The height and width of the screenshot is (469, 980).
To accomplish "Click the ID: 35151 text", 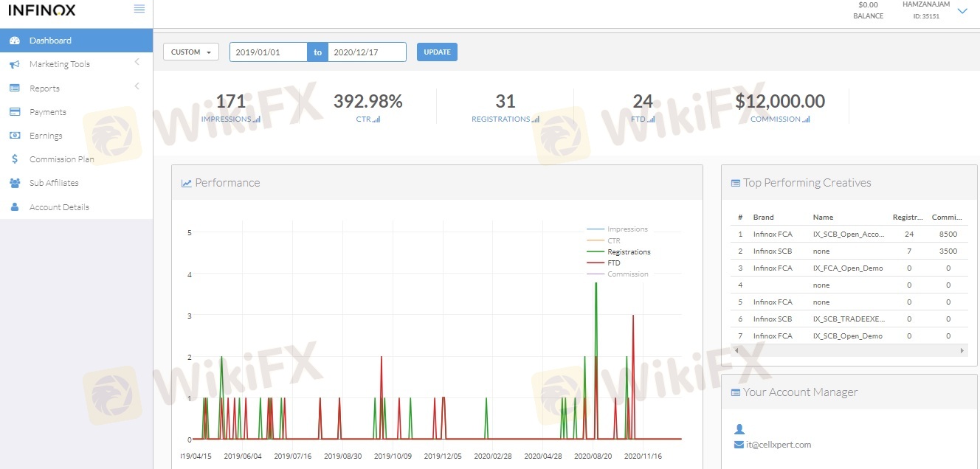I will pos(926,16).
